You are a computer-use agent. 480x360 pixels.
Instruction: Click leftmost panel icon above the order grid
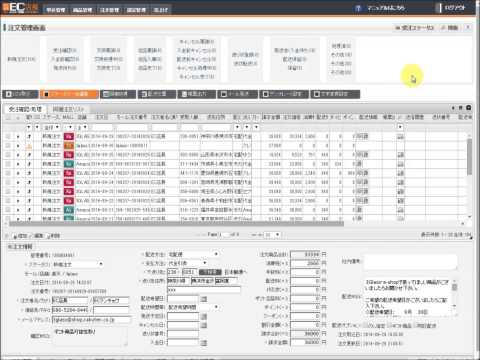[x=453, y=108]
